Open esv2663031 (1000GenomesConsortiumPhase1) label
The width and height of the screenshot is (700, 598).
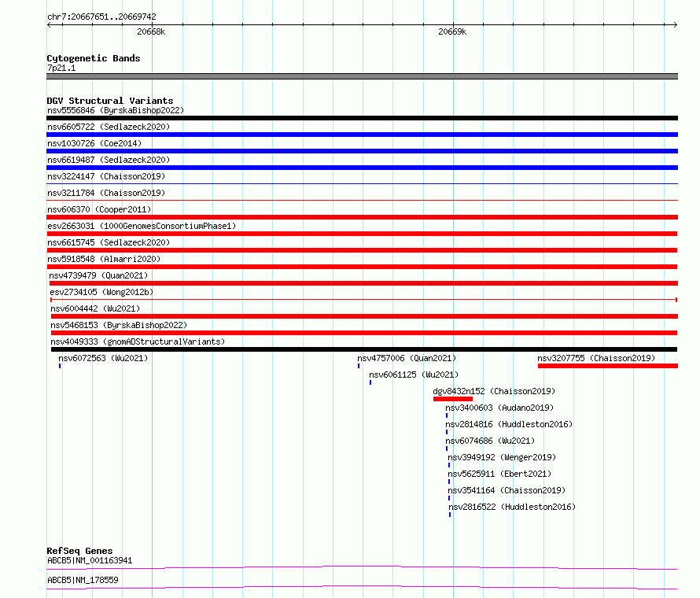[142, 226]
